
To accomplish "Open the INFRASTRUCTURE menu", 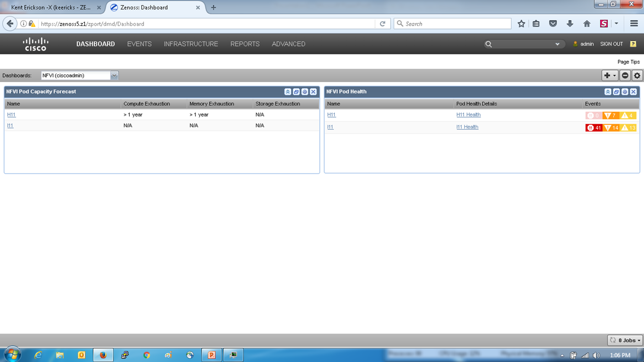I will pyautogui.click(x=191, y=44).
